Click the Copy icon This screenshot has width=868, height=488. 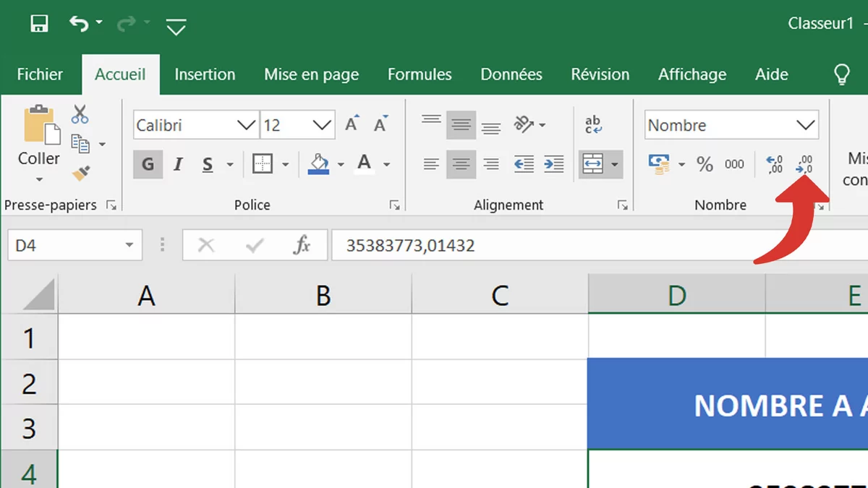[x=80, y=144]
